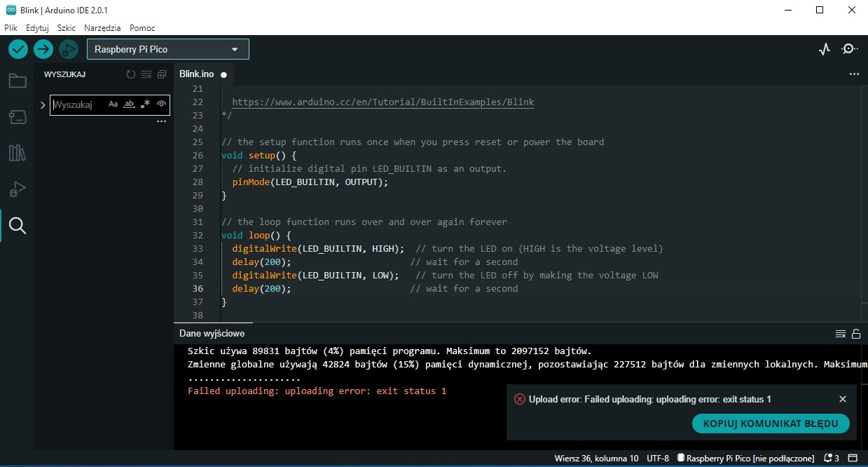
Task: Clear the search results list
Action: [x=146, y=74]
